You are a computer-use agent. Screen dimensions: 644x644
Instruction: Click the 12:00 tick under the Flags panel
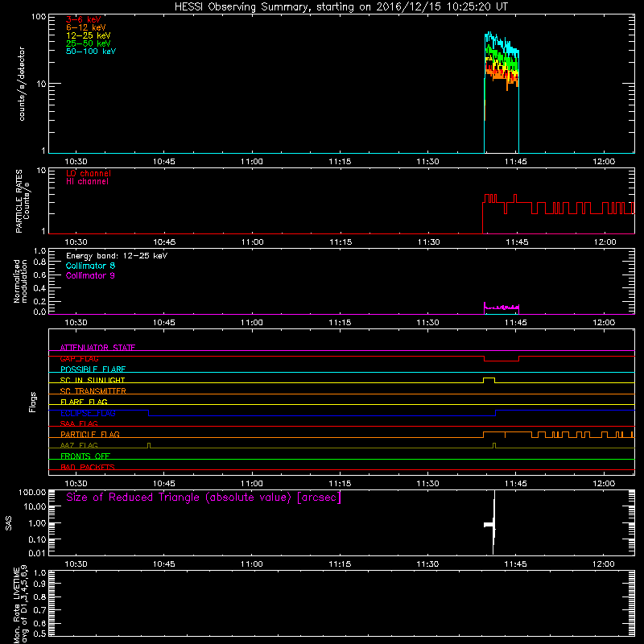[x=605, y=484]
